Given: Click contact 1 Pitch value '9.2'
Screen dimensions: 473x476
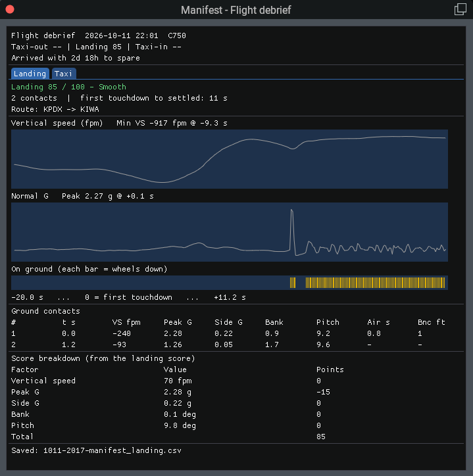Looking at the screenshot, I should [323, 333].
